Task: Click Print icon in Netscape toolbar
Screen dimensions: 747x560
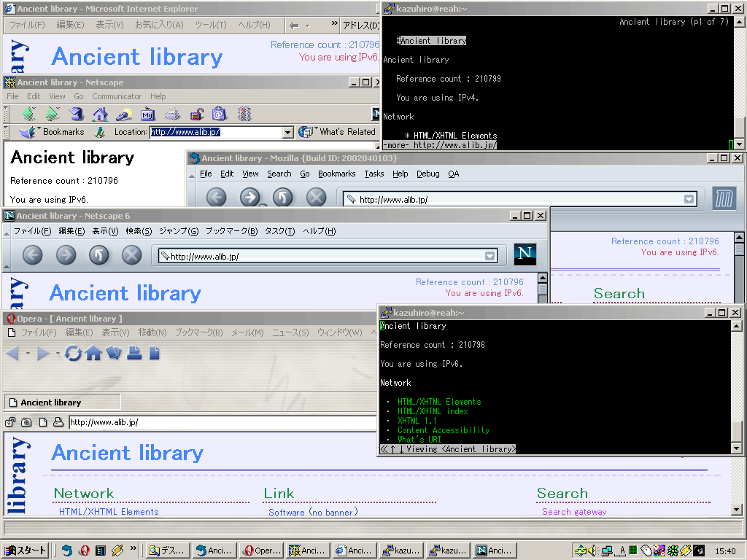Action: (x=172, y=114)
